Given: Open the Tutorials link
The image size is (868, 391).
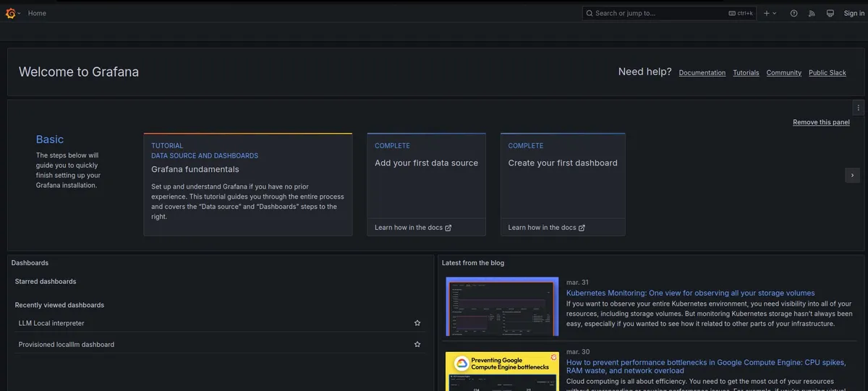Looking at the screenshot, I should 746,73.
